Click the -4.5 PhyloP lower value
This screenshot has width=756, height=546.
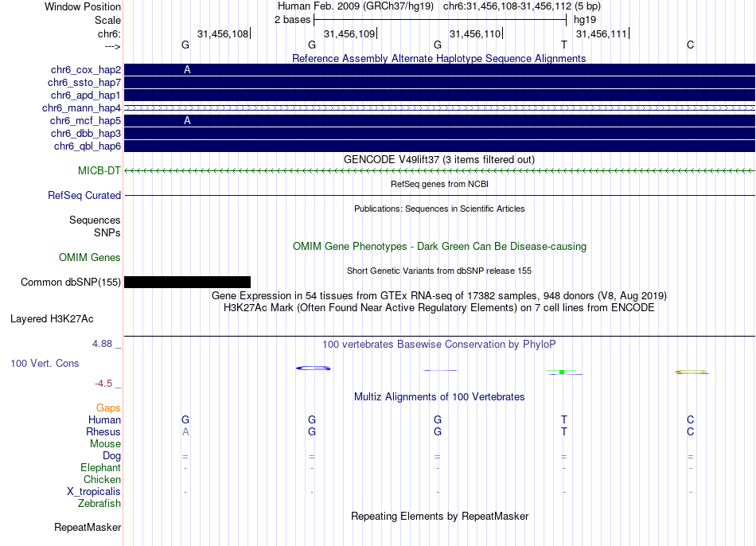103,384
